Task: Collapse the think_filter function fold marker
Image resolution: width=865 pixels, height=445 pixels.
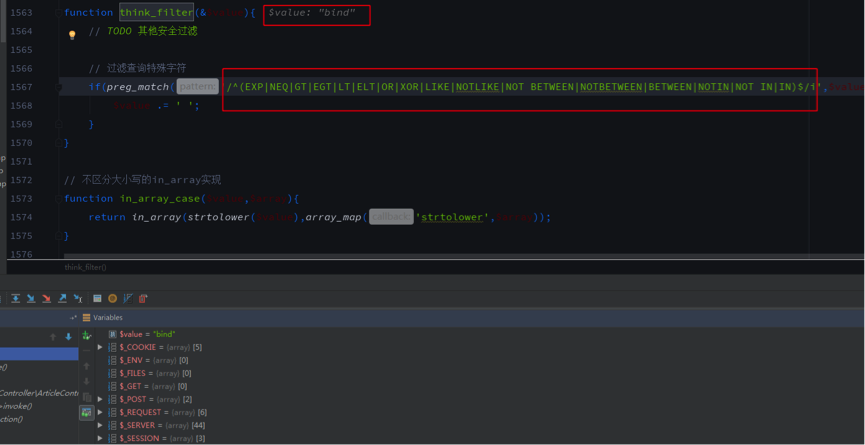Action: (58, 13)
